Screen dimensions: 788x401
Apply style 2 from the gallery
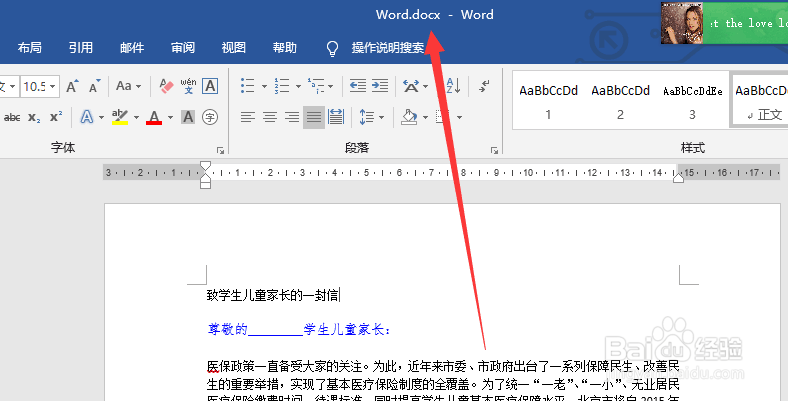pos(620,101)
